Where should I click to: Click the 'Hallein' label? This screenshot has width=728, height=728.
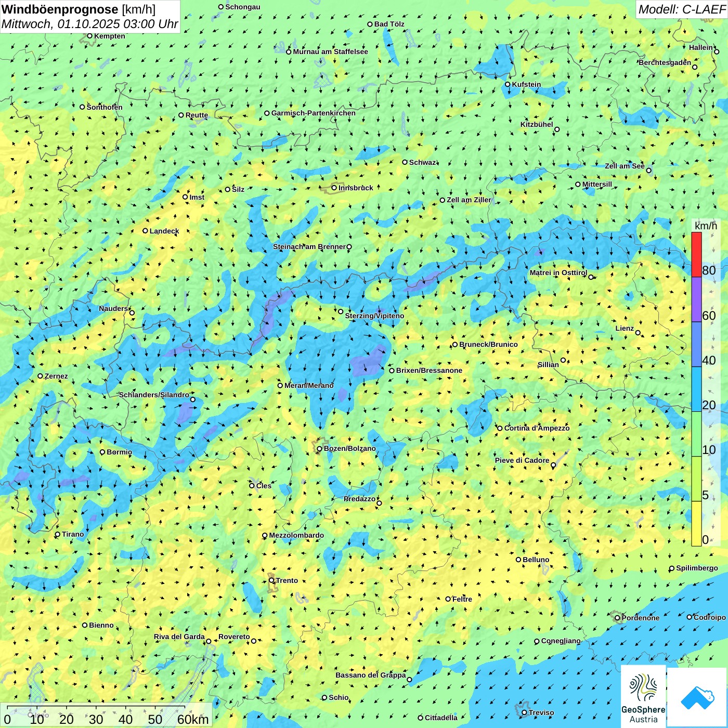(701, 47)
